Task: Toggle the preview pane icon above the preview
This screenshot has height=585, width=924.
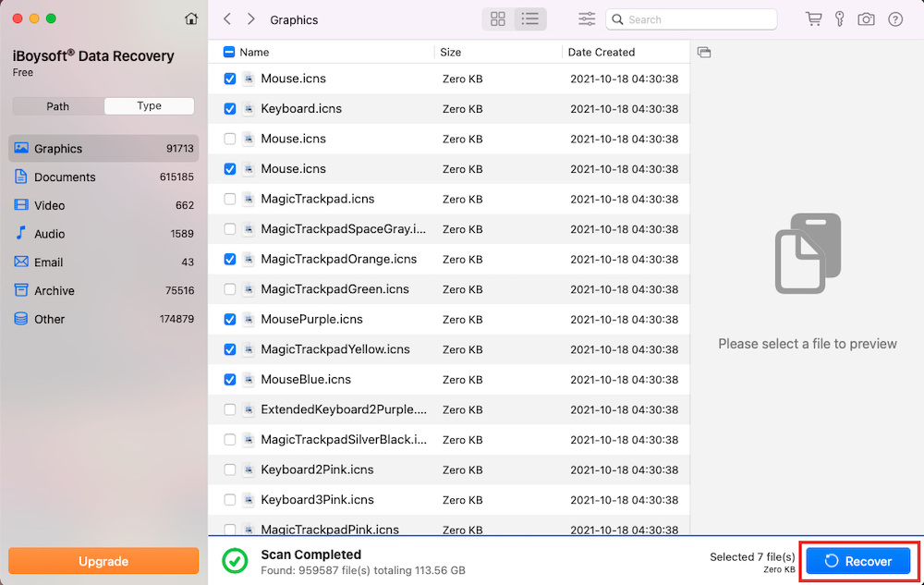Action: [x=704, y=53]
